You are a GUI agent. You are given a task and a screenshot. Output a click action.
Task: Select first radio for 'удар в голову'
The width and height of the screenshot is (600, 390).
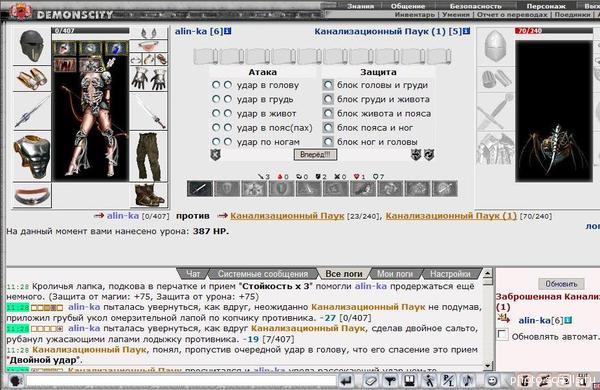(x=216, y=85)
